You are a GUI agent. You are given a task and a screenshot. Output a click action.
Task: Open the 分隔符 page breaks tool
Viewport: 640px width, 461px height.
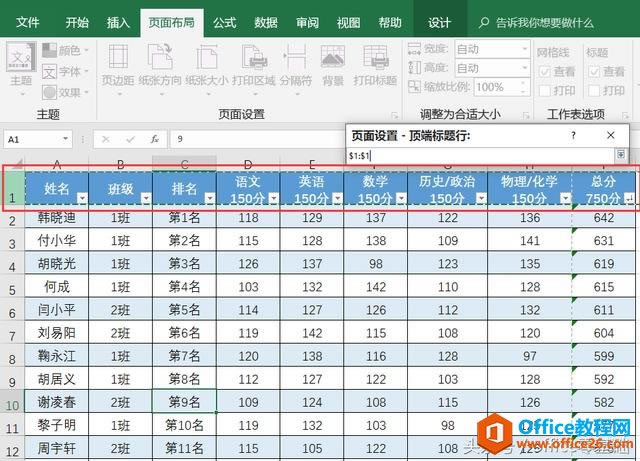[x=295, y=65]
